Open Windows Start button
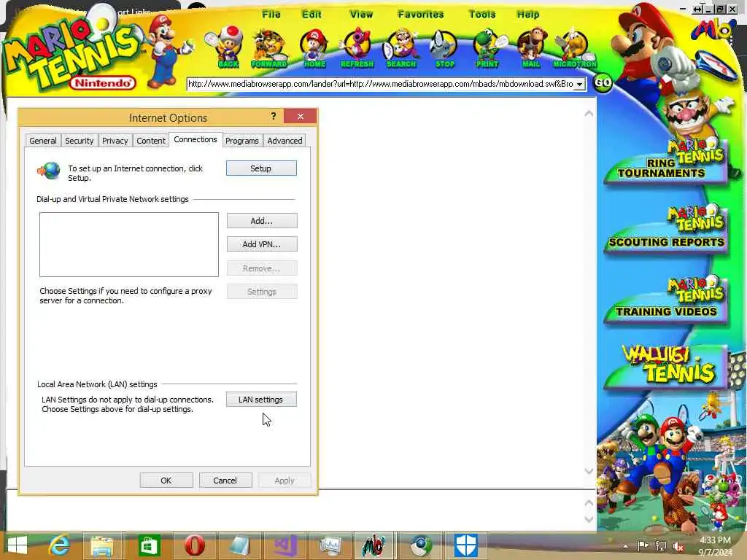747x560 pixels. 18,545
